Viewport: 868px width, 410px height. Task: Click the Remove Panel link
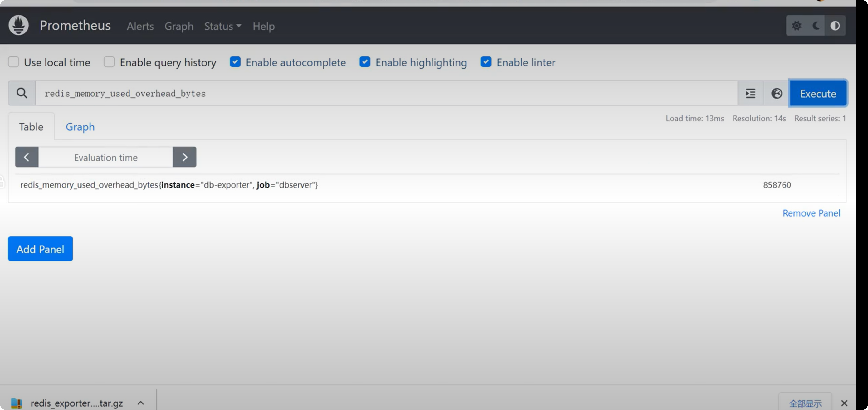(811, 213)
